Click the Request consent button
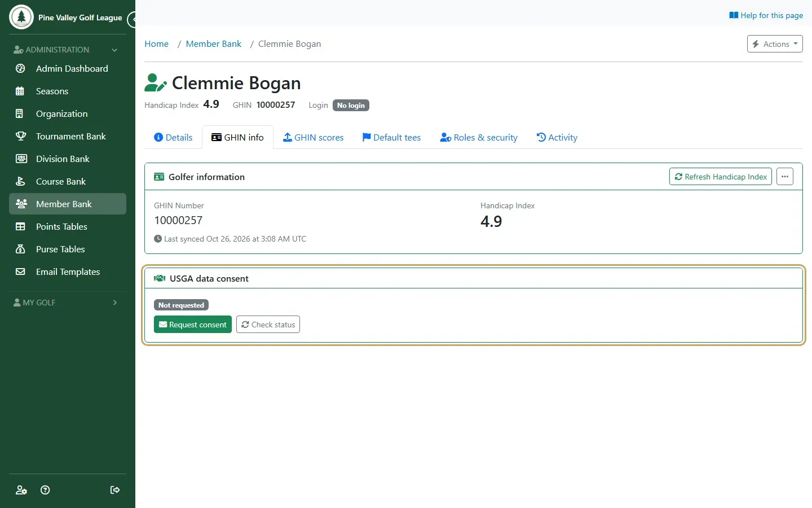The width and height of the screenshot is (812, 508). [x=193, y=325]
